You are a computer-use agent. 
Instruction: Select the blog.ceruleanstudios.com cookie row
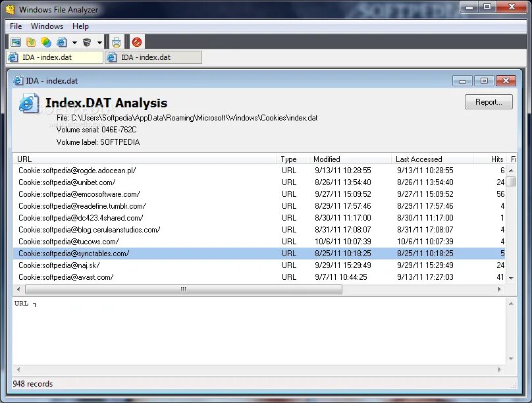[x=259, y=230]
